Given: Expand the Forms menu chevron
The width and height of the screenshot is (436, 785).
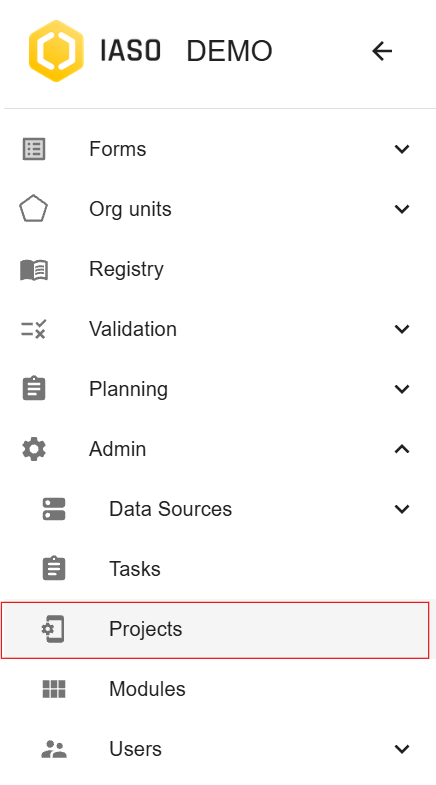Looking at the screenshot, I should pos(402,149).
